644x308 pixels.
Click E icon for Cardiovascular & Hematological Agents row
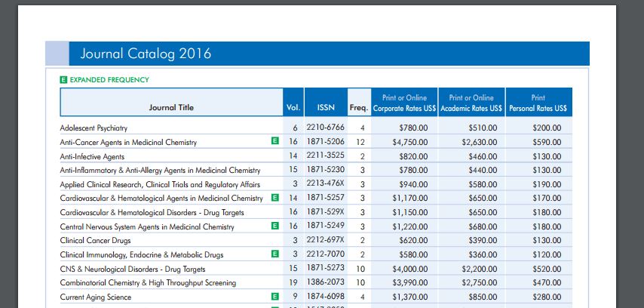pyautogui.click(x=275, y=198)
